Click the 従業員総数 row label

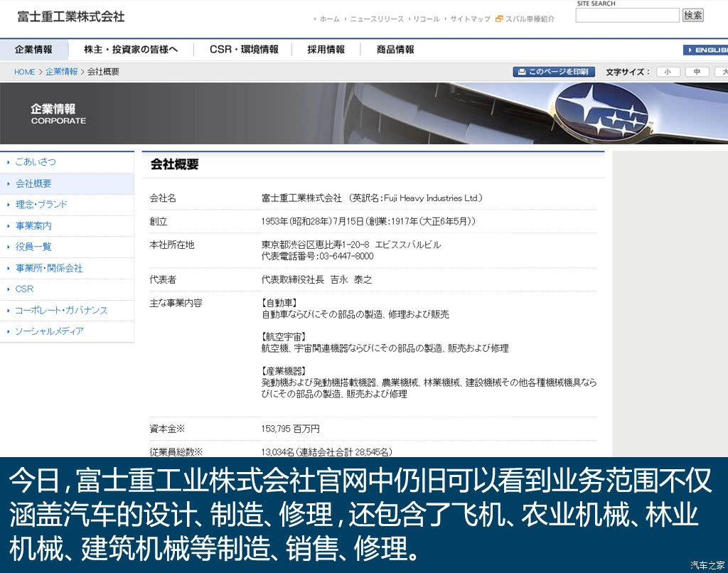pyautogui.click(x=176, y=452)
